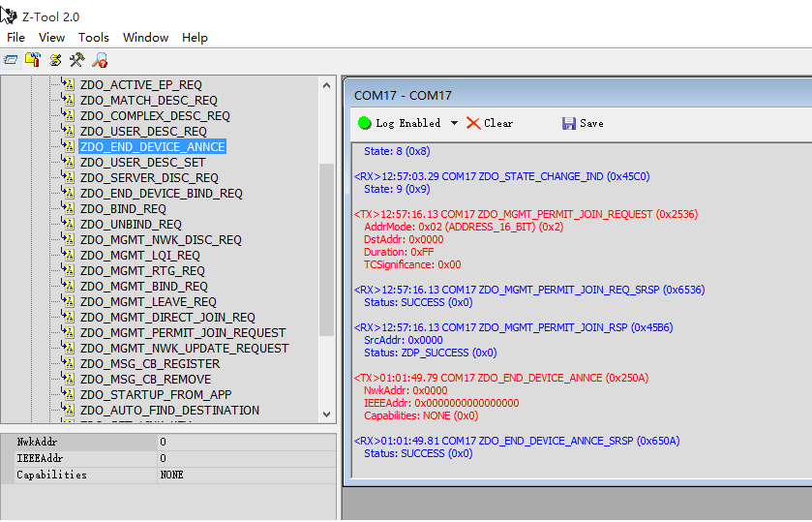Click the ZDO_END_DEVICE_ANNCE TX log line
This screenshot has height=522, width=812.
pos(500,378)
